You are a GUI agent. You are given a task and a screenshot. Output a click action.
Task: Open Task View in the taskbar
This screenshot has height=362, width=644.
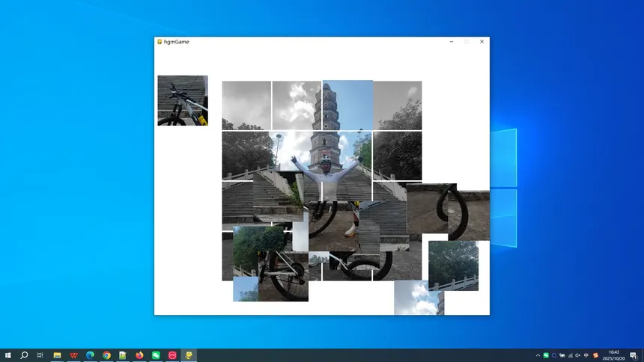40,355
